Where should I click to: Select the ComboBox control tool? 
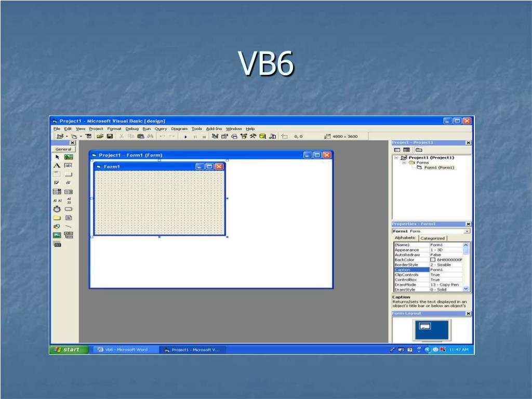(x=57, y=192)
